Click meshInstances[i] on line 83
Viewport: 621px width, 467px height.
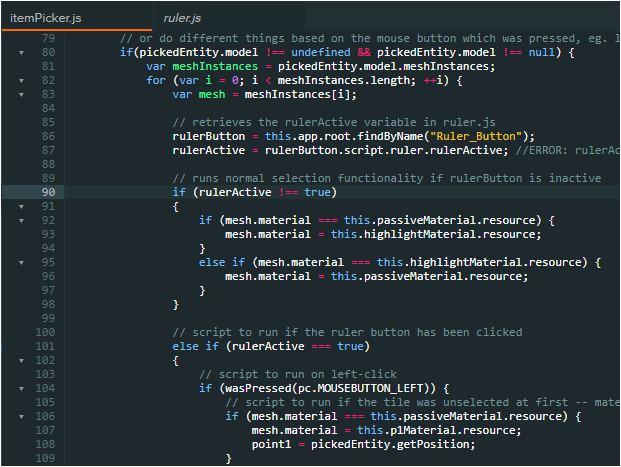(297, 95)
